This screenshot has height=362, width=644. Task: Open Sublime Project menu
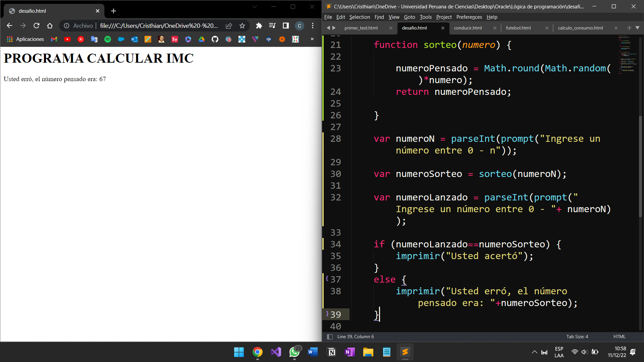[444, 17]
